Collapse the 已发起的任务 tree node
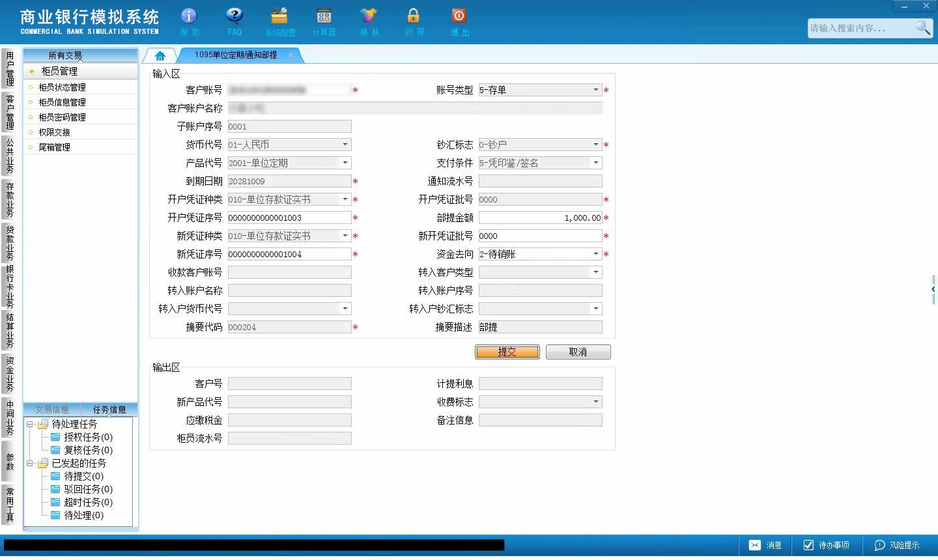The height and width of the screenshot is (560, 938). (29, 463)
